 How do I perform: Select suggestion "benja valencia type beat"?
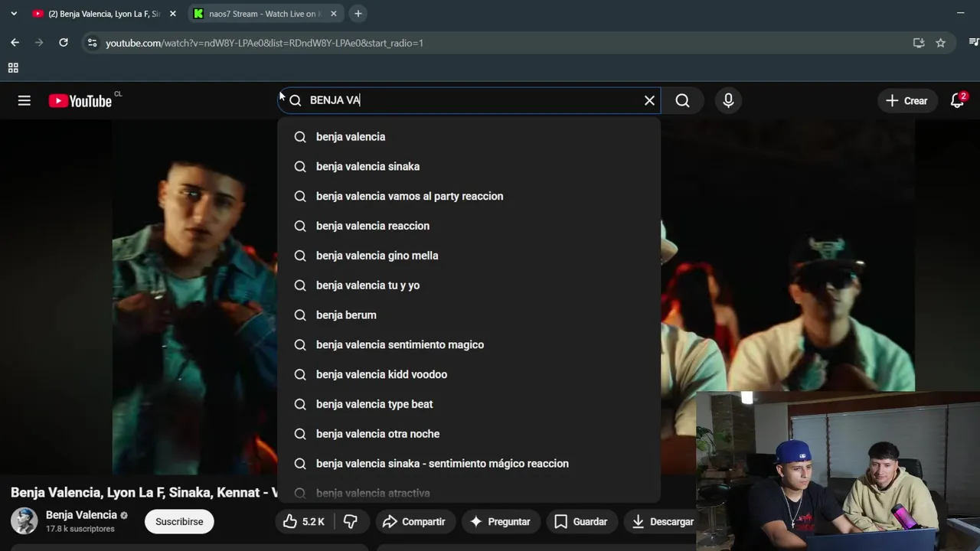[x=469, y=404]
